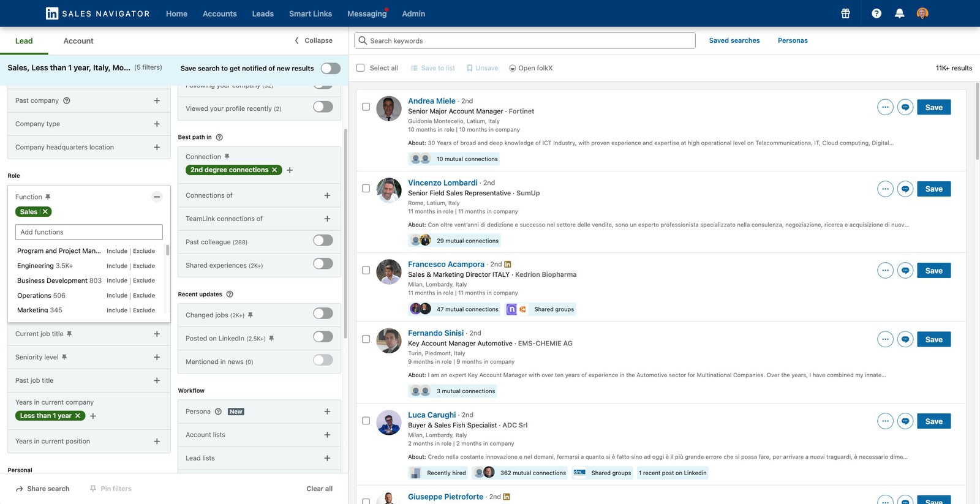Remove the 2nd degree connections chip
980x504 pixels.
274,170
